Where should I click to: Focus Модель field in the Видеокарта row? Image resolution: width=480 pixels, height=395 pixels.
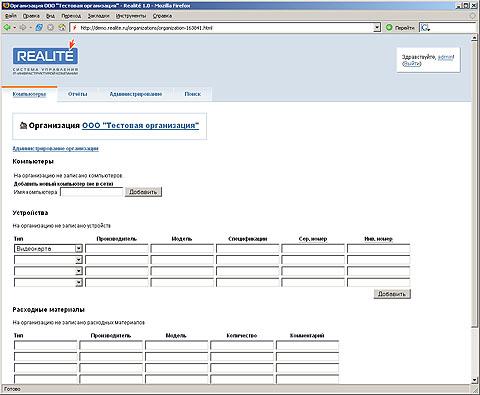point(182,249)
